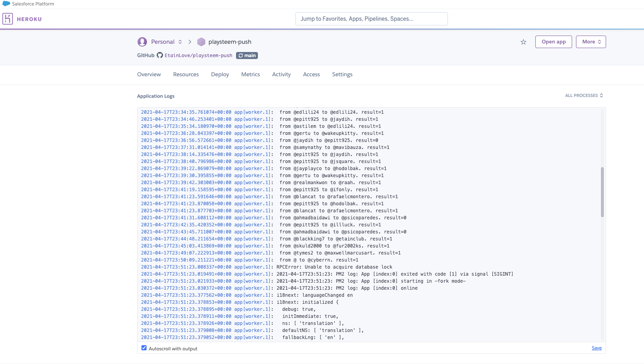Viewport: 644px width, 364px height.
Task: Click the '@epitt925 to @jsquare' log line
Action: click(261, 161)
